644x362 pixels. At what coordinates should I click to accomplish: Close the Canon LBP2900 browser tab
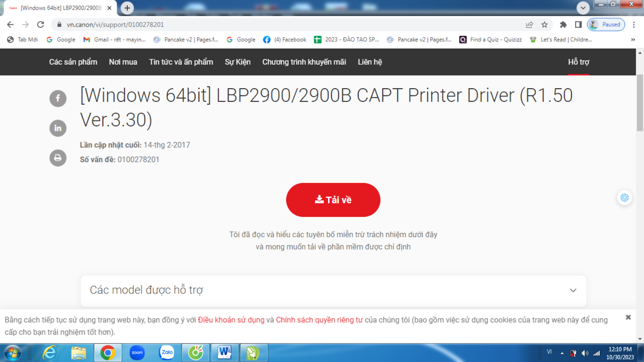tap(109, 8)
